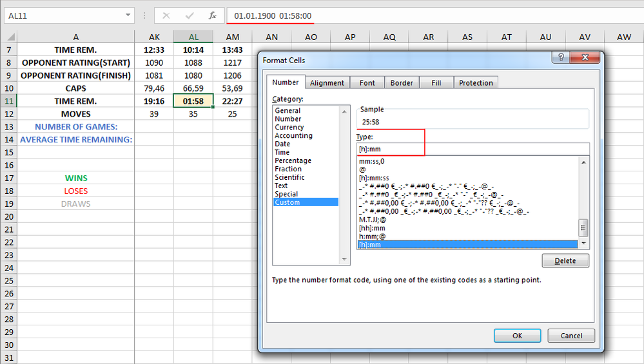Click the format list scroll up arrow
644x364 pixels.
pos(583,162)
